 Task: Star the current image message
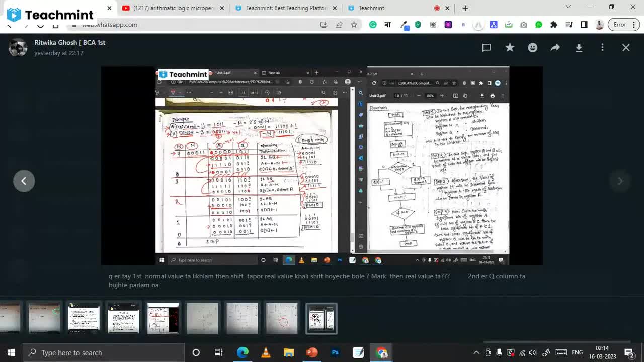[x=510, y=47]
